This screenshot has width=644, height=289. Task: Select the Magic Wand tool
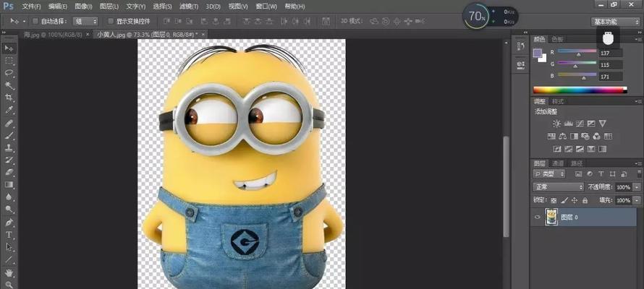9,85
